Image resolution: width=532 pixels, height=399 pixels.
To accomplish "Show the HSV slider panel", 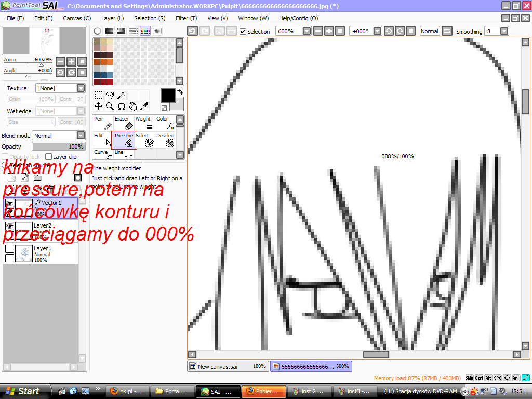I will [121, 31].
